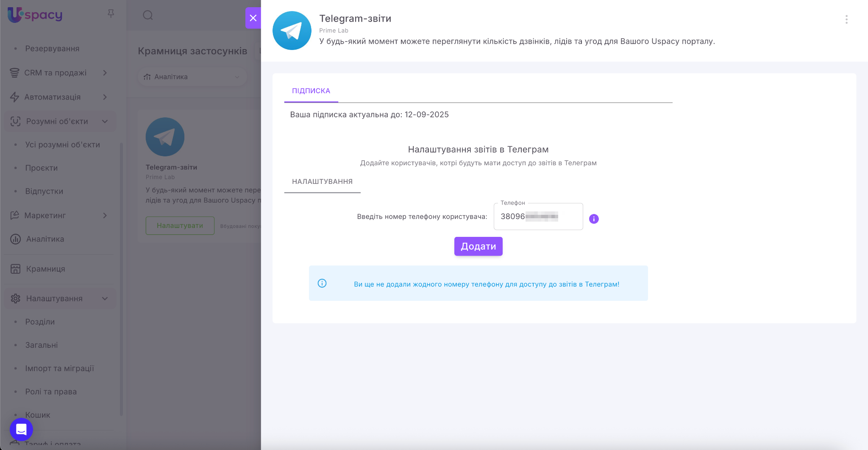Click the purple info icon beside phone field
Viewport: 868px width, 450px height.
pyautogui.click(x=594, y=219)
